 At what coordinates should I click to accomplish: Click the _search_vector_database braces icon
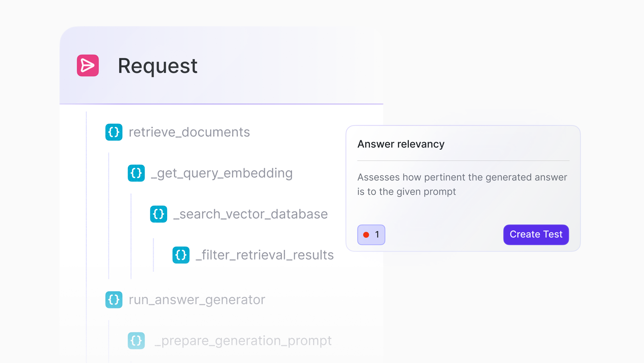pyautogui.click(x=159, y=214)
